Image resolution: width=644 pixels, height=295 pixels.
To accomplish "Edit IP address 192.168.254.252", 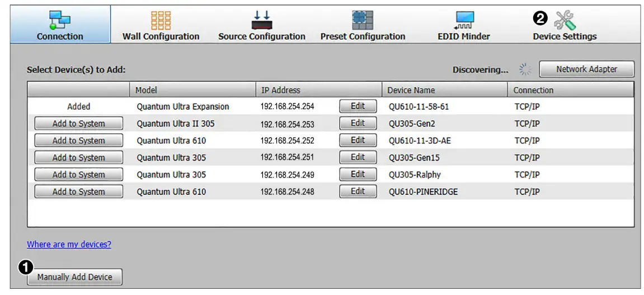I will coord(358,141).
